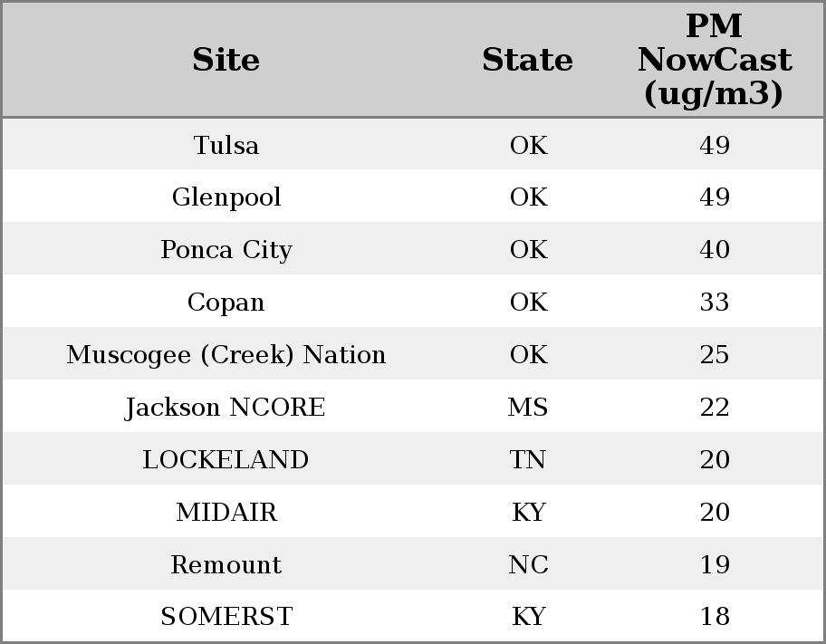
Task: Click the MS state cell
Action: 528,408
